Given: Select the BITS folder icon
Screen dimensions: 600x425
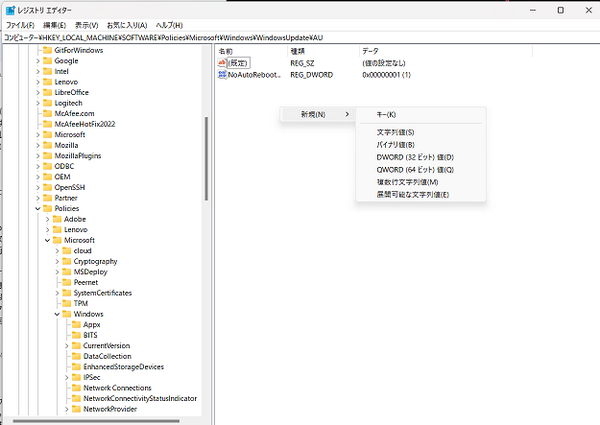Looking at the screenshot, I should click(76, 335).
